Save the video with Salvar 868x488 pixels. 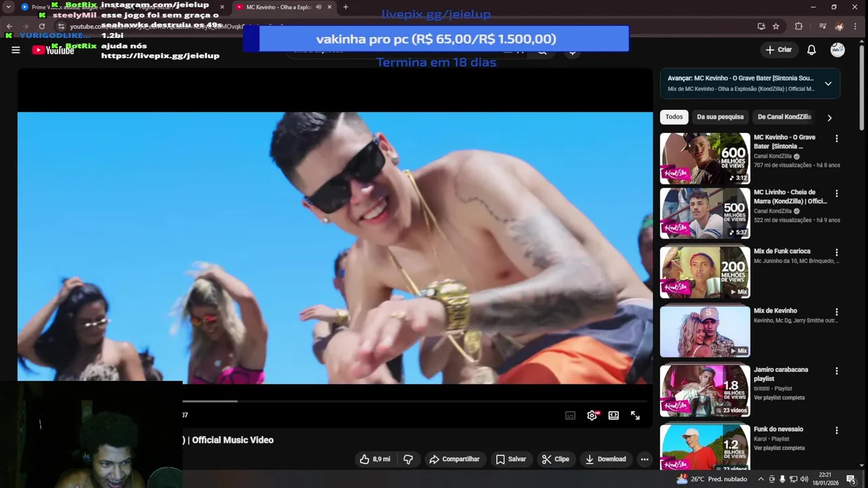[x=511, y=459]
